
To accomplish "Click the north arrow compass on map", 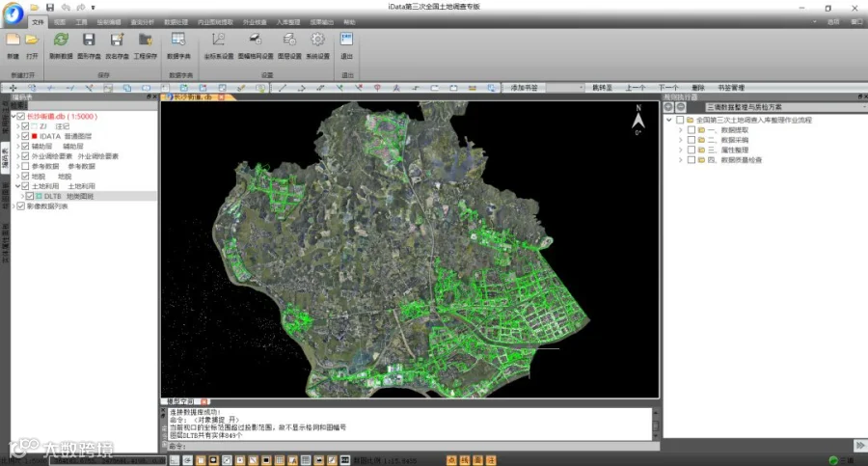I will click(x=637, y=120).
